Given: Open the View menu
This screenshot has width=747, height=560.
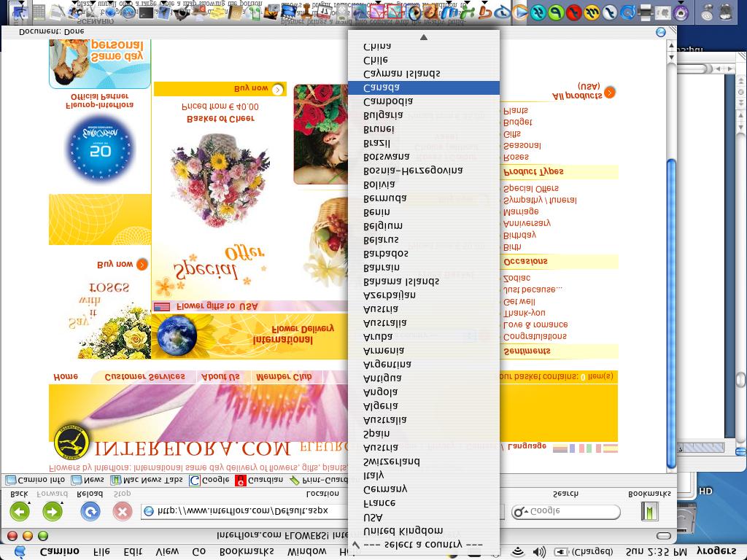Looking at the screenshot, I should point(167,551).
